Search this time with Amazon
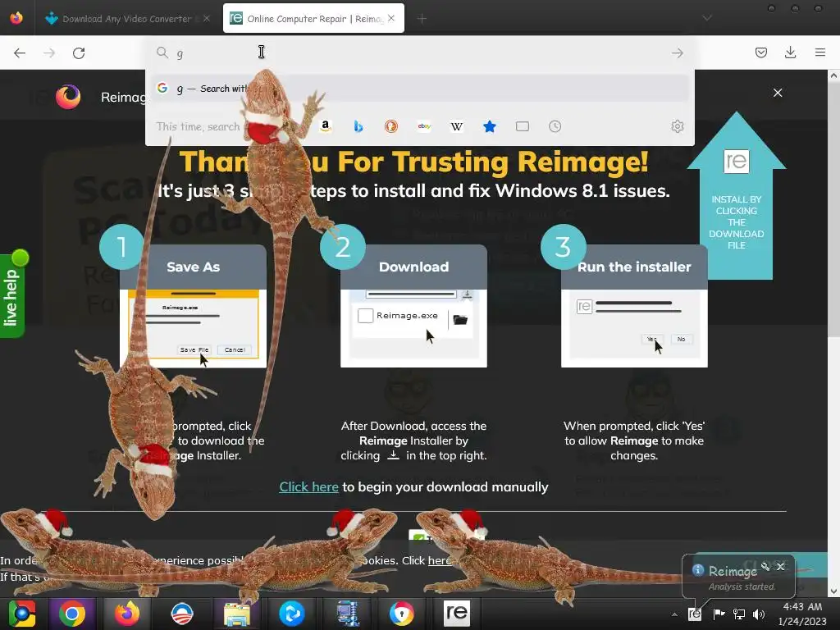840x630 pixels. [325, 126]
